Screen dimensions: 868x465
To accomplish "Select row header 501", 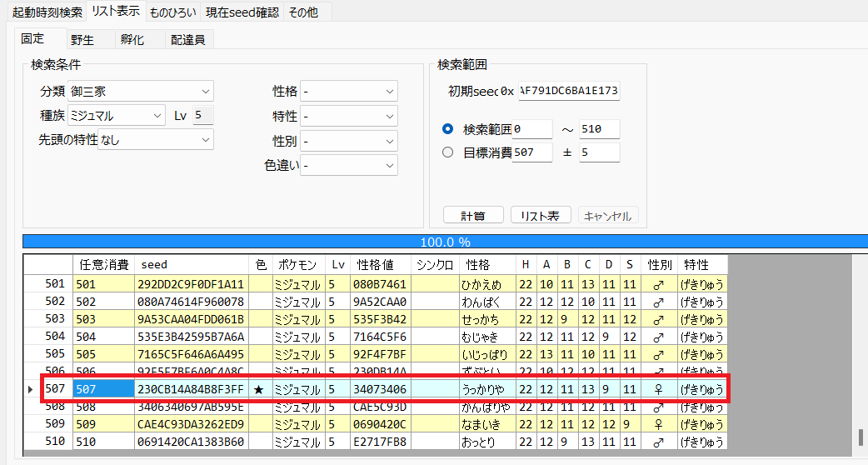I will [48, 284].
